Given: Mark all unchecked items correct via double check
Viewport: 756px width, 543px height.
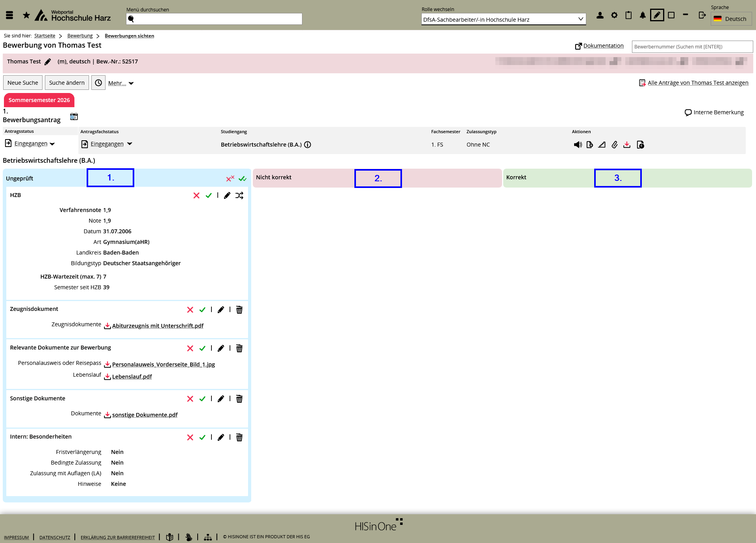Looking at the screenshot, I should coord(243,179).
